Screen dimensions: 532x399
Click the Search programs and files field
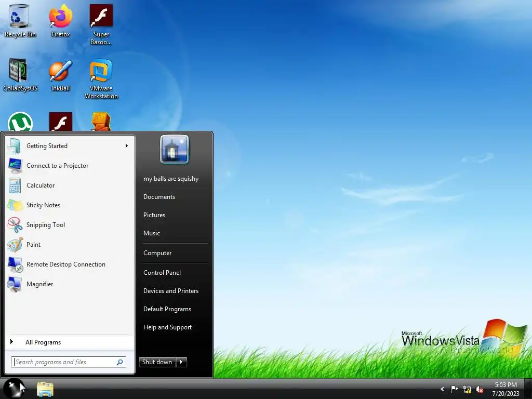click(69, 362)
